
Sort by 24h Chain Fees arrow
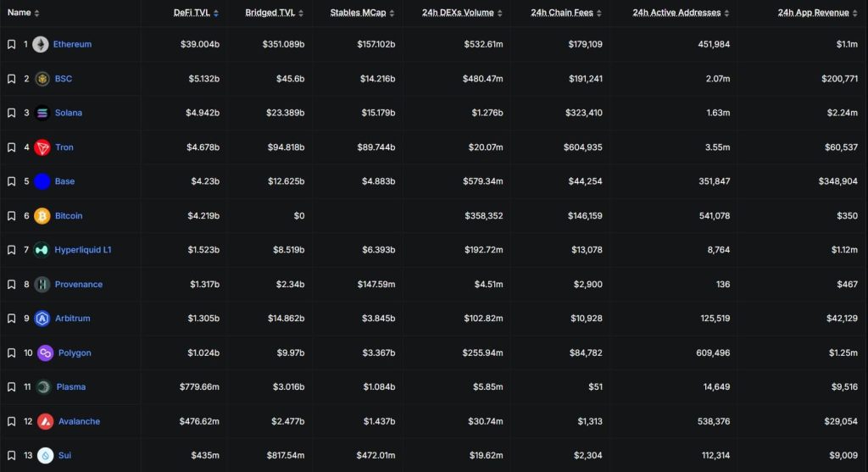599,13
